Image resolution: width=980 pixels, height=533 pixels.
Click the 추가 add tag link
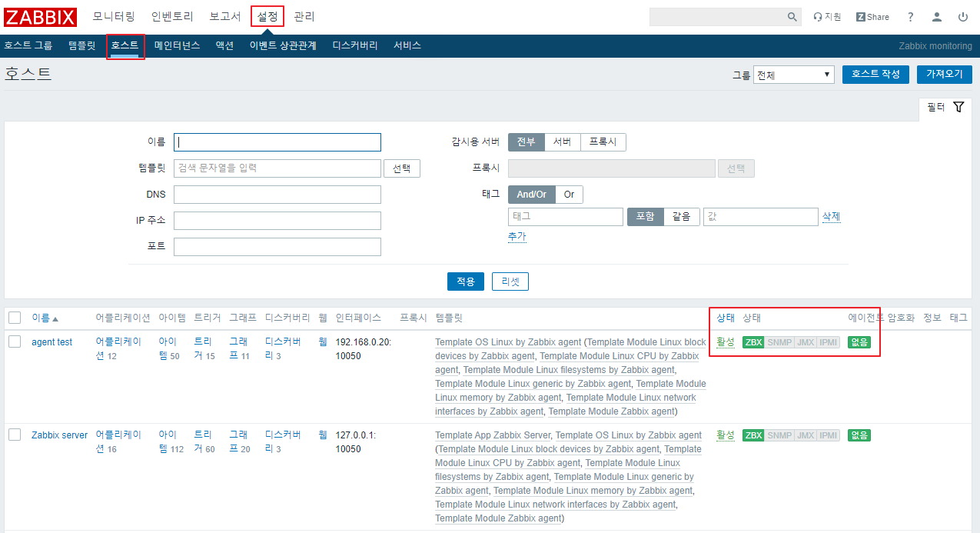point(517,237)
